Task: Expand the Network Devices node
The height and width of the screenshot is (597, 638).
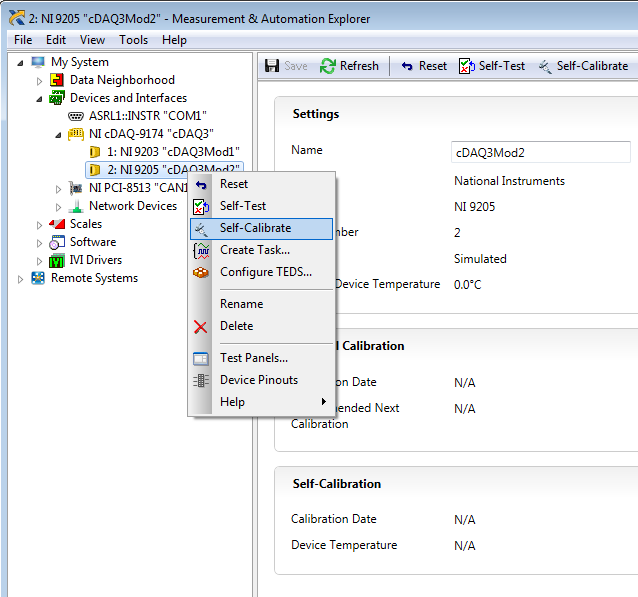Action: (58, 207)
